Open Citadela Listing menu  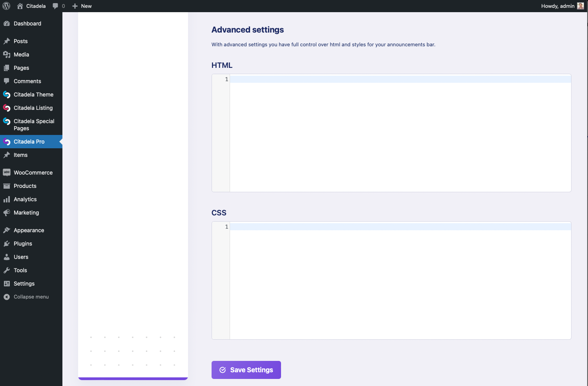pyautogui.click(x=31, y=108)
